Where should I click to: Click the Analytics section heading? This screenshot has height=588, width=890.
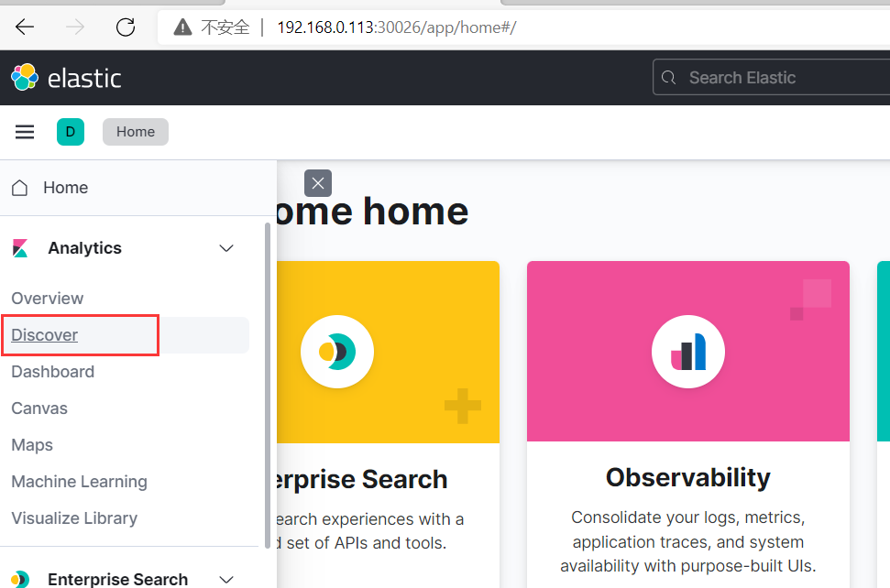[x=84, y=248]
